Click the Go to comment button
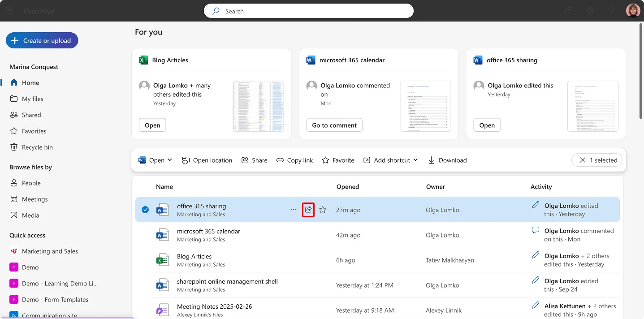 tap(334, 125)
